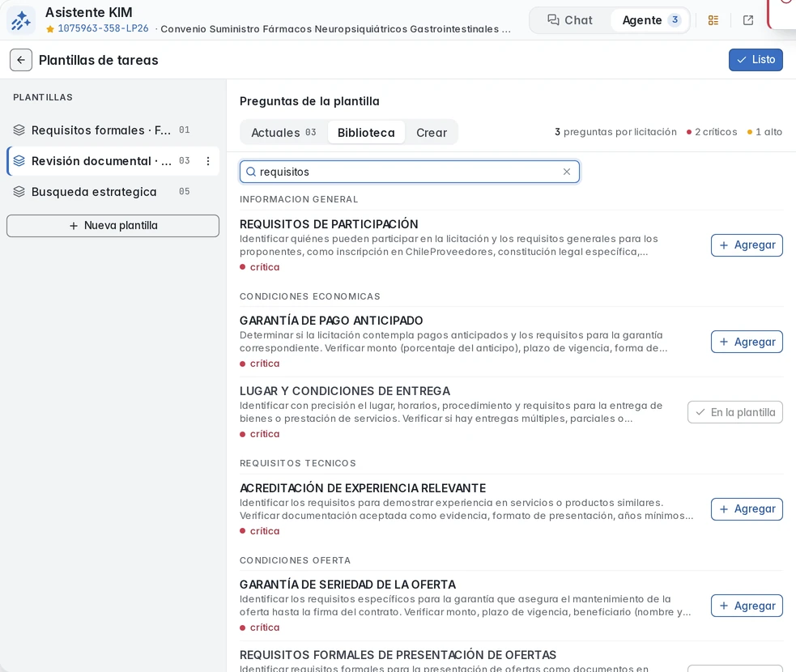Open the grid list view icon in header

pos(713,20)
